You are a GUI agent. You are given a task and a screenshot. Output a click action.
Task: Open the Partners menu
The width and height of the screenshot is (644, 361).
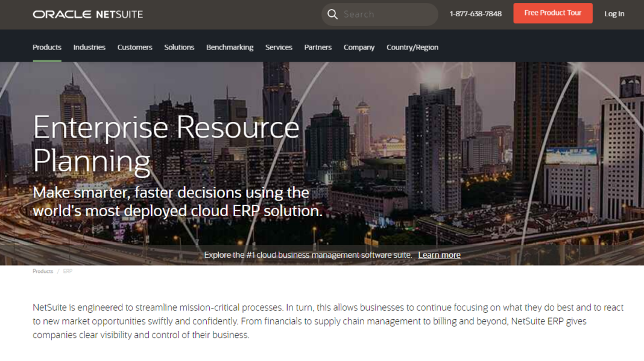pyautogui.click(x=318, y=46)
